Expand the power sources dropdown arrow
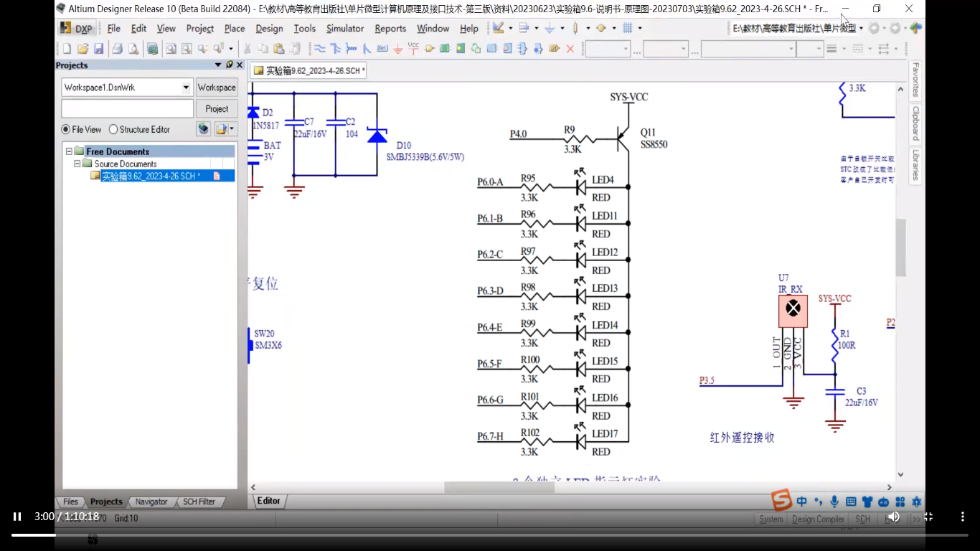The image size is (980, 551). pyautogui.click(x=562, y=29)
